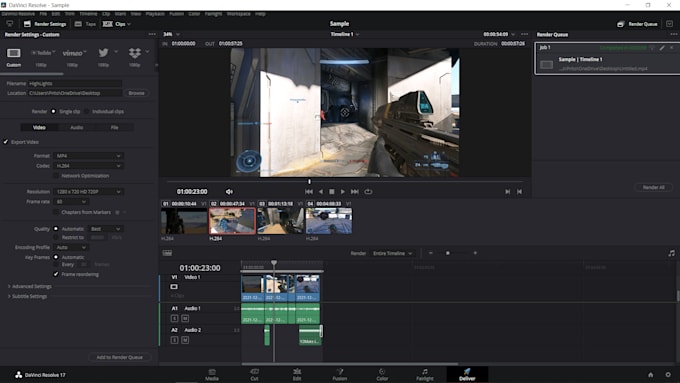Switch to the Fusion page

340,375
